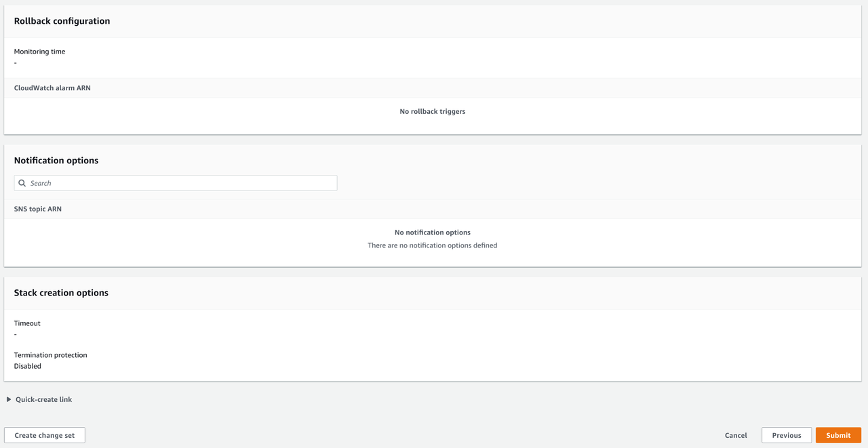Select the Stack creation options heading
This screenshot has height=448, width=868.
(61, 293)
